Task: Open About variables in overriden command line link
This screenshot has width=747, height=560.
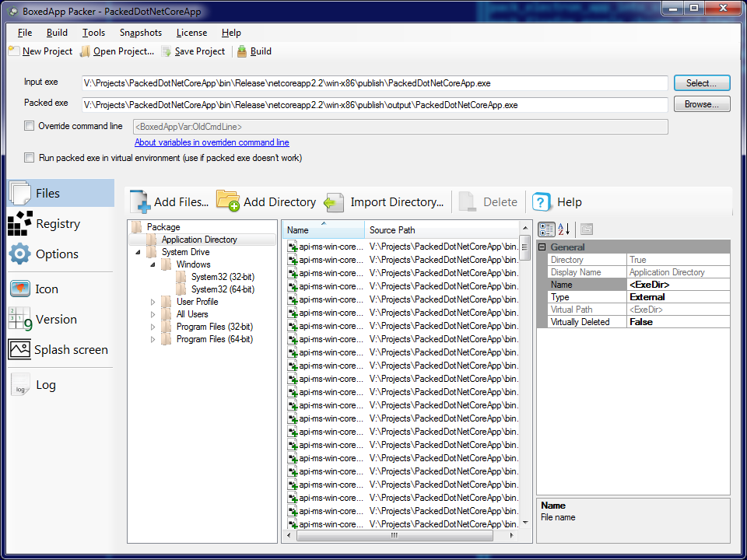Action: click(x=212, y=142)
